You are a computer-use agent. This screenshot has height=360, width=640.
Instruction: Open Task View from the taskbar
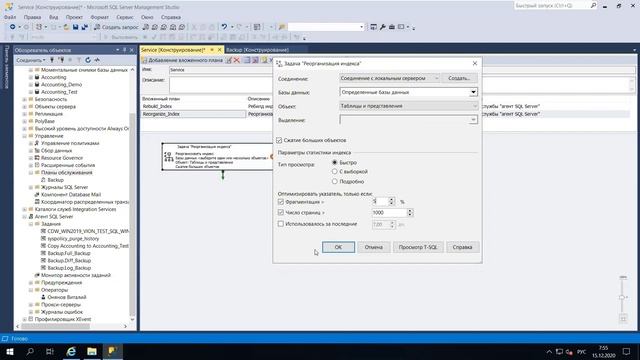(50, 351)
